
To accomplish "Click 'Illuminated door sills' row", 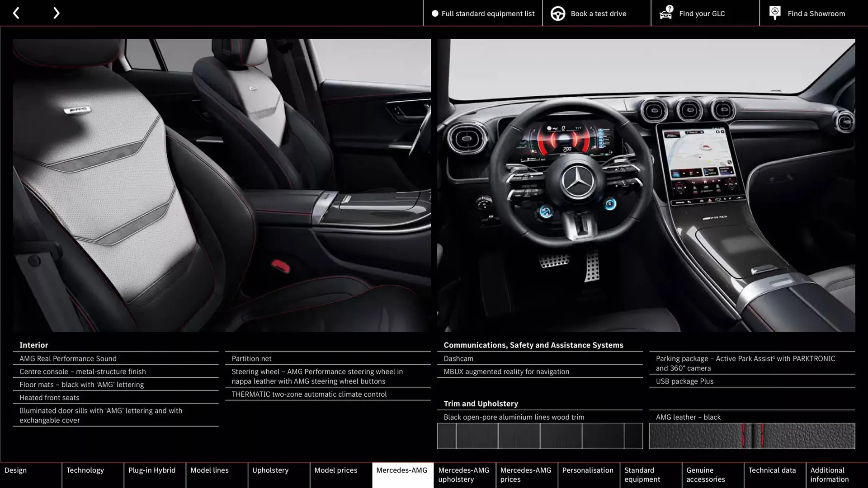I will point(116,415).
